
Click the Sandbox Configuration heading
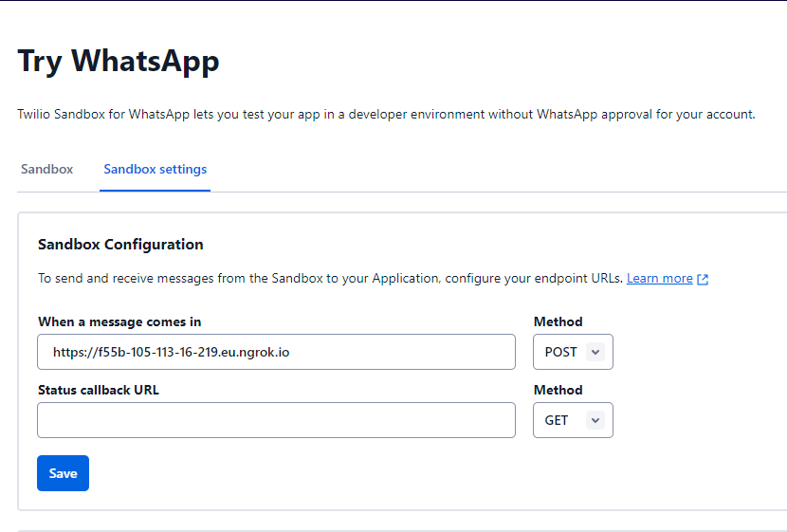click(120, 245)
